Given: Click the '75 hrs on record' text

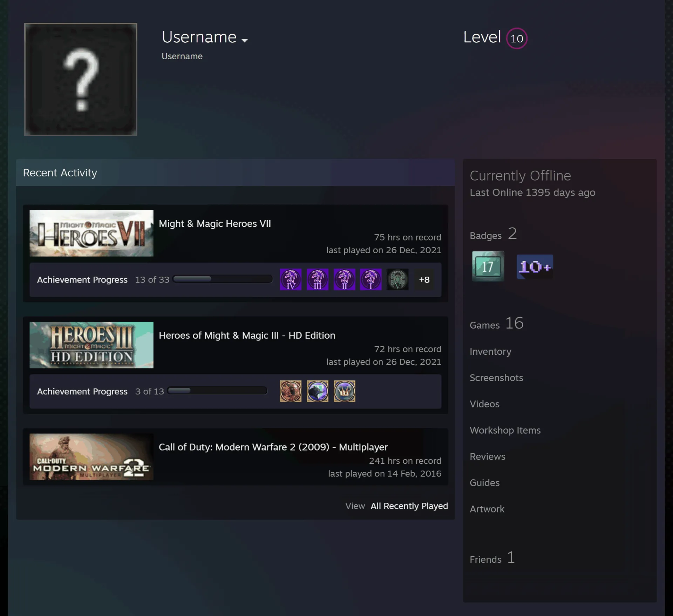Looking at the screenshot, I should click(x=407, y=237).
